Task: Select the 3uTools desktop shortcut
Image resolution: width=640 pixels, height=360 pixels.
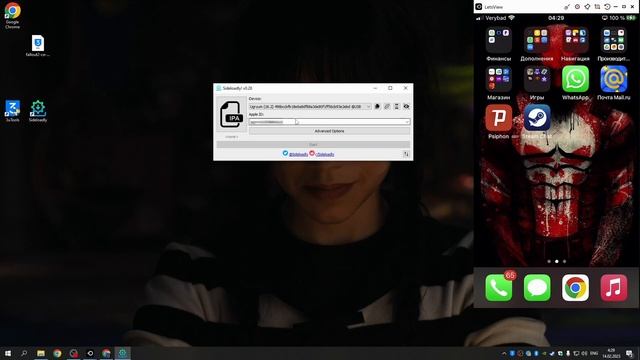Action: tap(13, 111)
